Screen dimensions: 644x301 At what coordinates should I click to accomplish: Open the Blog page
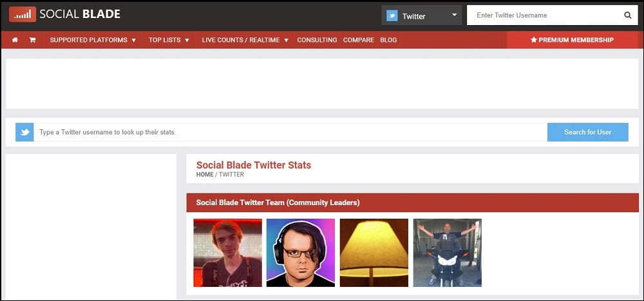click(x=388, y=40)
